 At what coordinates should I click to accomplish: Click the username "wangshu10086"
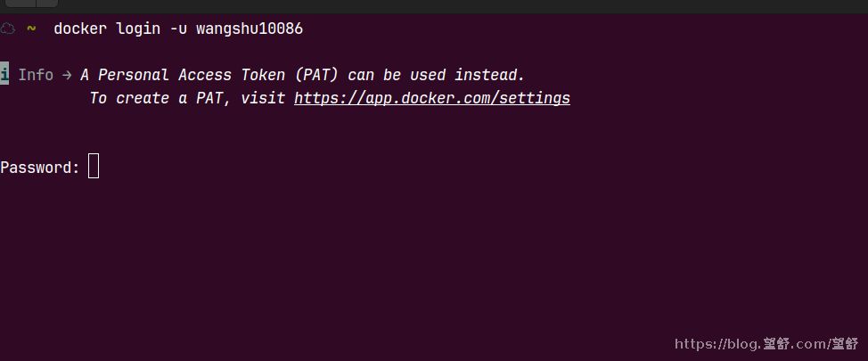(x=250, y=29)
